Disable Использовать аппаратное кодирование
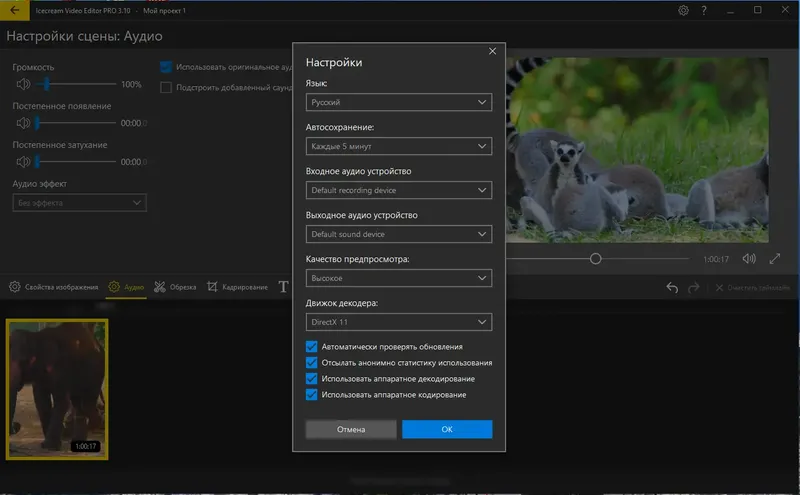Image resolution: width=800 pixels, height=495 pixels. point(311,395)
